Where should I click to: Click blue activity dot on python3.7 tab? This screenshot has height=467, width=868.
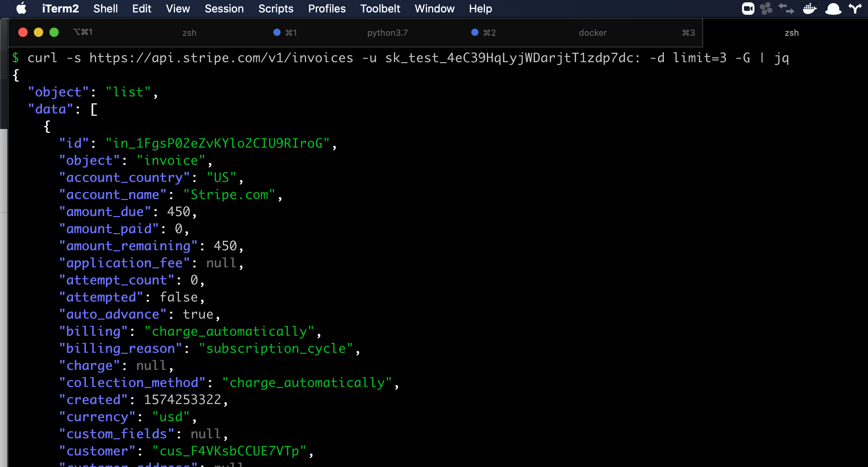[x=277, y=32]
